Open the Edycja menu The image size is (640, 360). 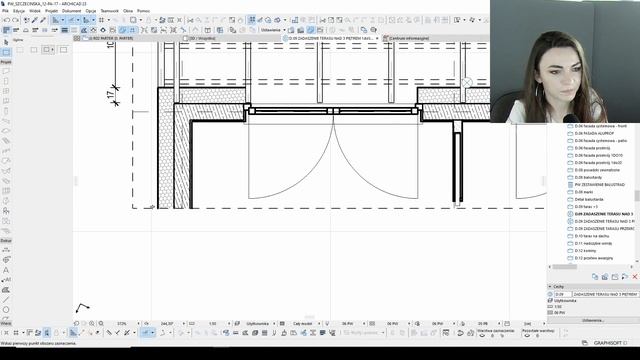[19, 11]
